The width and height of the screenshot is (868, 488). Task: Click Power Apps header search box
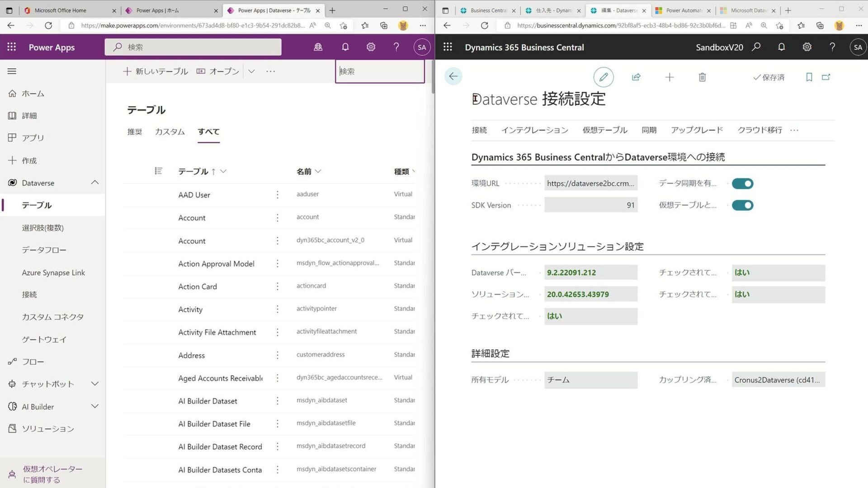point(193,47)
